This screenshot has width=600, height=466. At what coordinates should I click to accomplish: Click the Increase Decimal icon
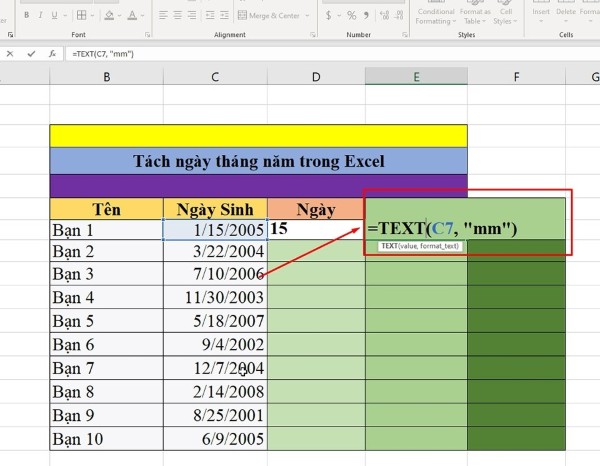pyautogui.click(x=384, y=15)
